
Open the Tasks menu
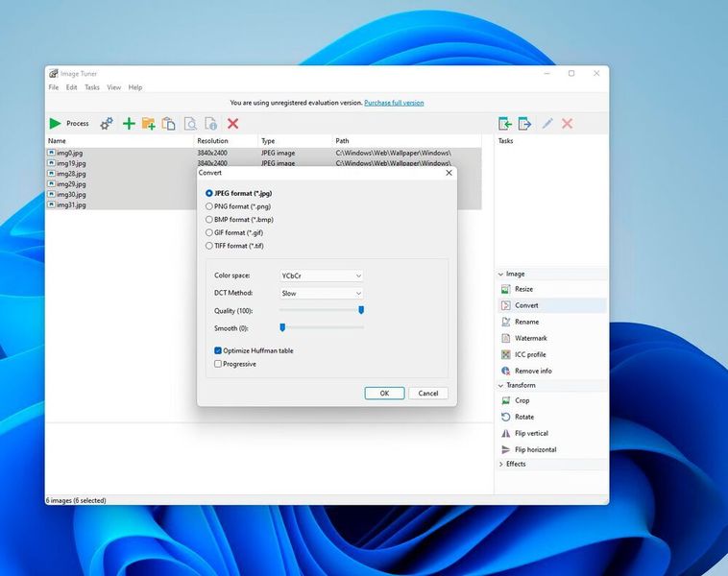pos(92,87)
